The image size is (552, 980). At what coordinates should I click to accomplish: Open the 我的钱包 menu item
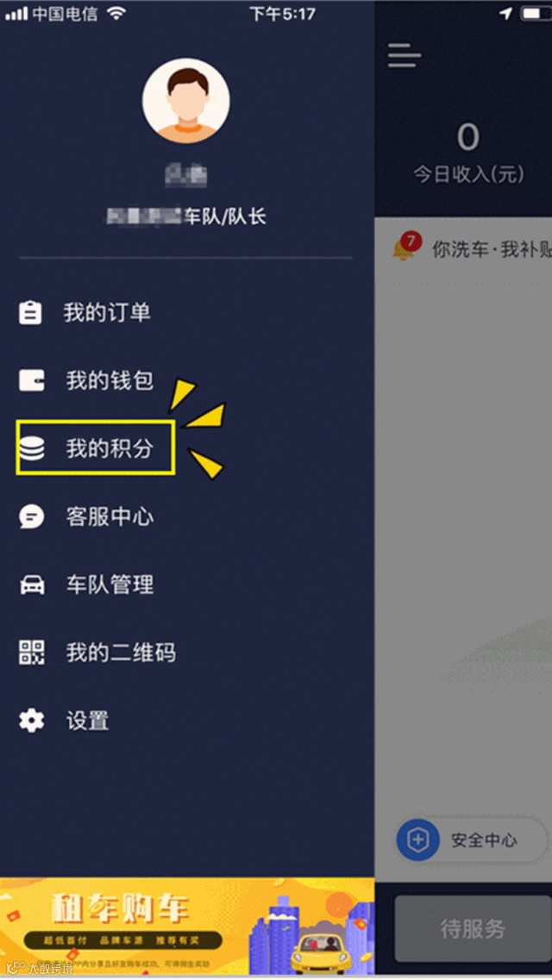[x=110, y=380]
